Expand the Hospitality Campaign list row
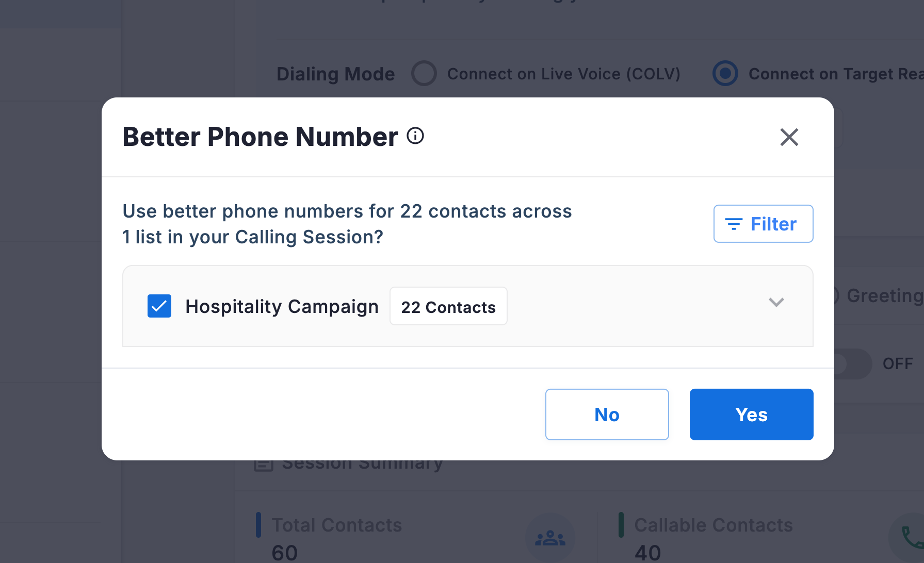 (x=776, y=302)
